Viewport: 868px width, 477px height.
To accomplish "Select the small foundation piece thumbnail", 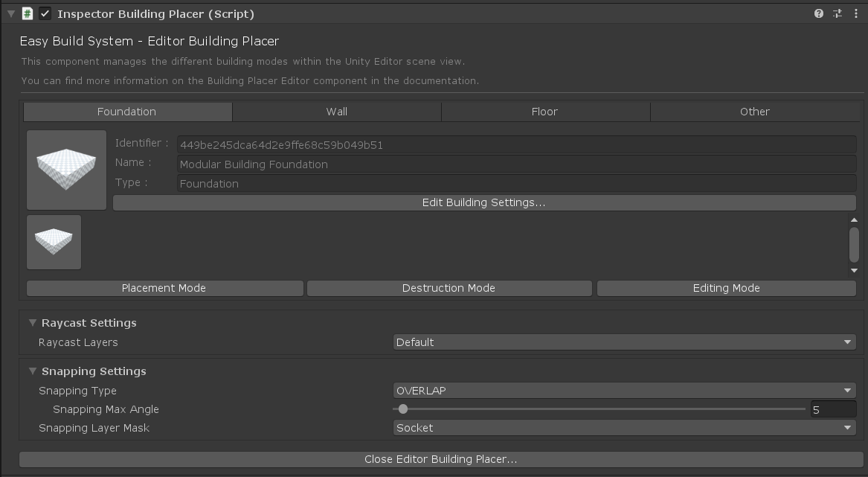I will (54, 242).
